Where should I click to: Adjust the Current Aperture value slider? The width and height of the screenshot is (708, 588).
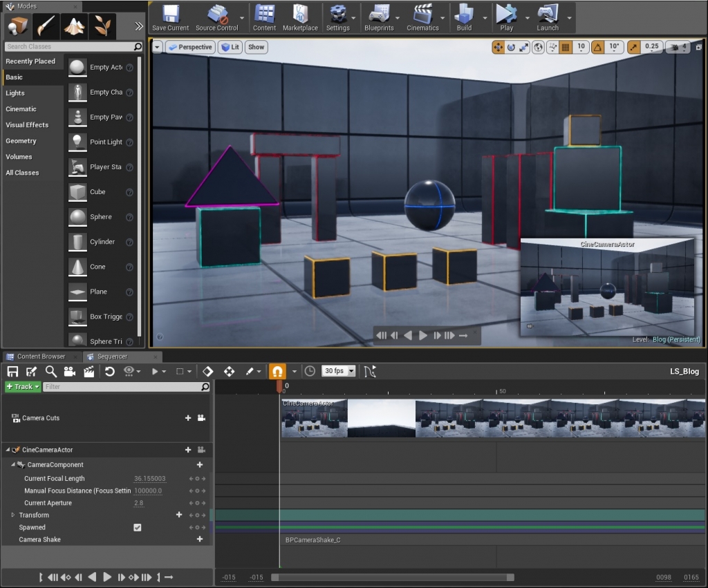coord(138,502)
